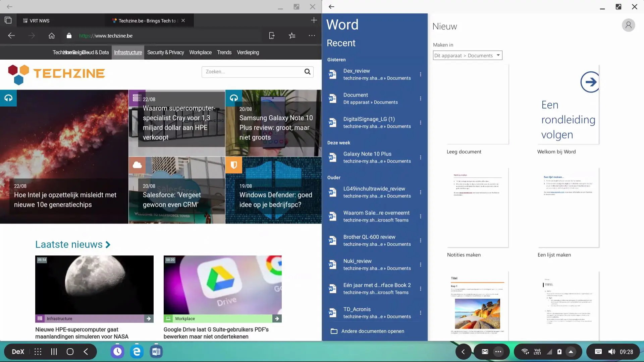644x362 pixels.
Task: Open the browser home page icon
Action: pyautogui.click(x=52, y=36)
